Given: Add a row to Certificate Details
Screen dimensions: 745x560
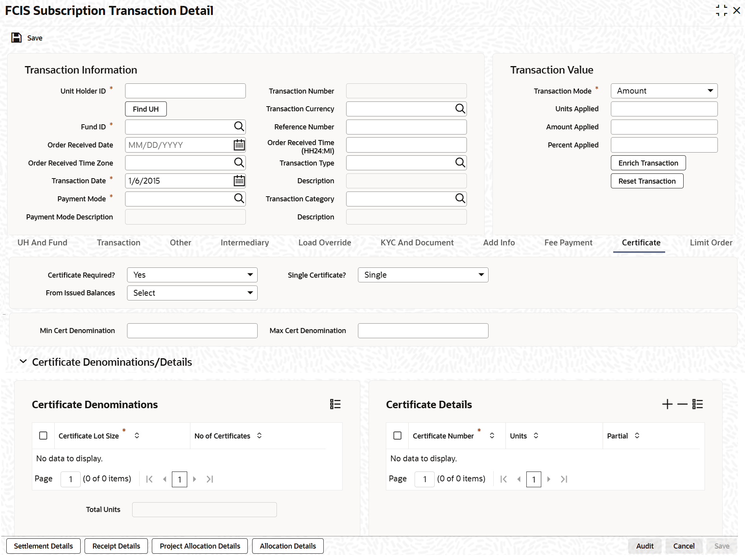Looking at the screenshot, I should click(x=667, y=404).
